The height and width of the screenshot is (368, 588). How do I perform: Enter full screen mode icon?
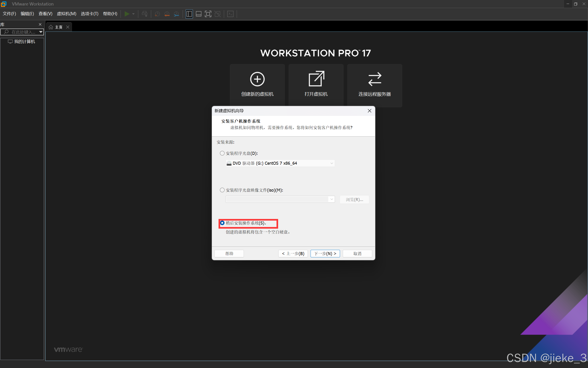pos(208,14)
